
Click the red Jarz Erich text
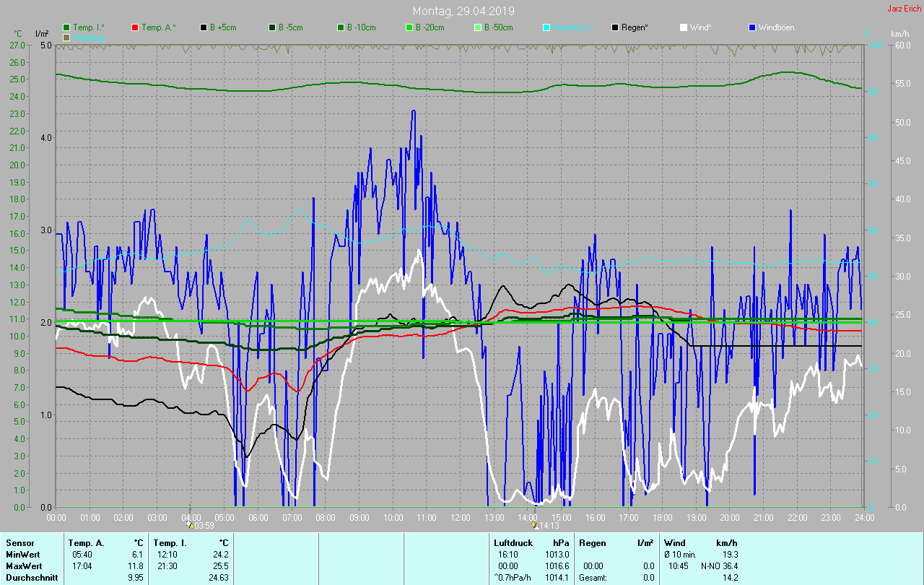(x=904, y=9)
